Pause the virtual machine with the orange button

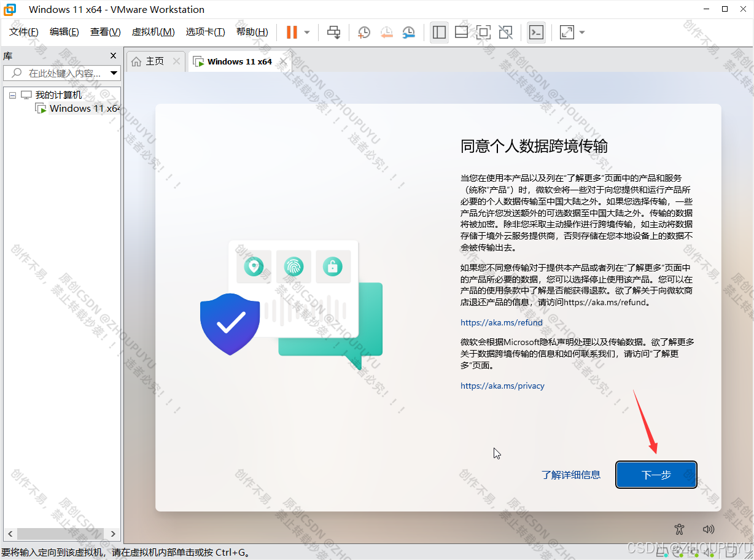pos(292,32)
